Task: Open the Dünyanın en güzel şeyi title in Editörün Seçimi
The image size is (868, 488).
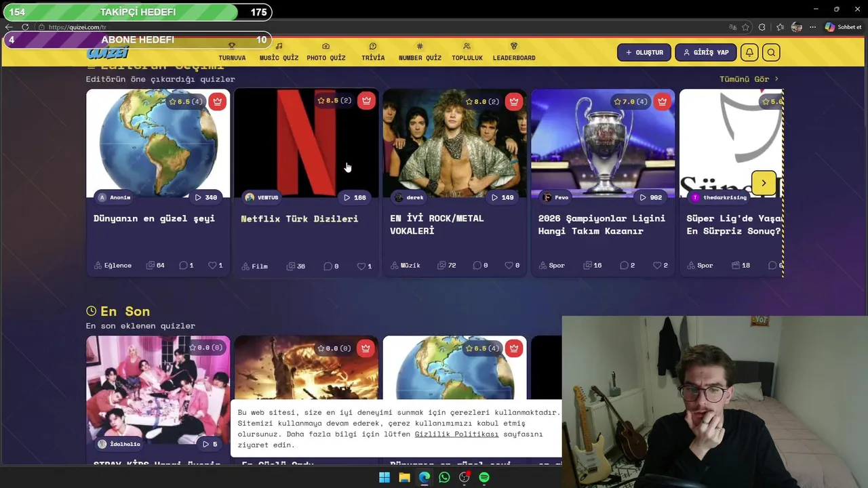Action: click(x=154, y=218)
